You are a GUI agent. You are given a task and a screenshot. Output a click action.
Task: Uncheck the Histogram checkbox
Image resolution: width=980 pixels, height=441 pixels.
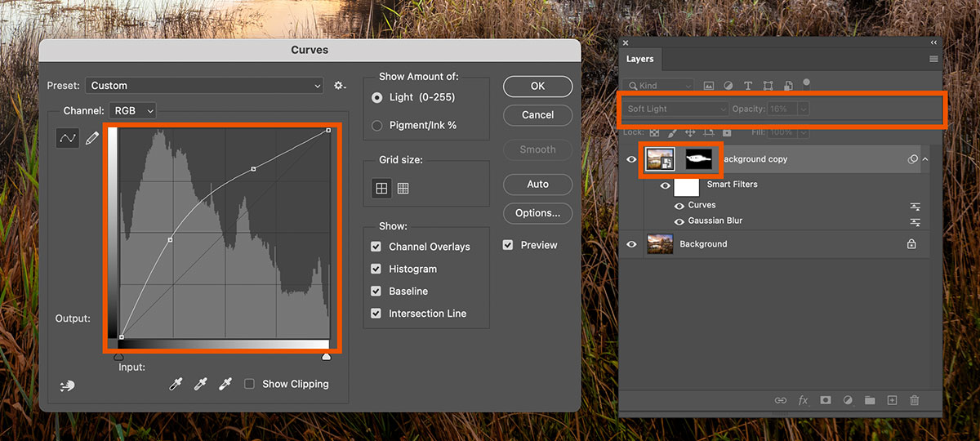point(376,269)
